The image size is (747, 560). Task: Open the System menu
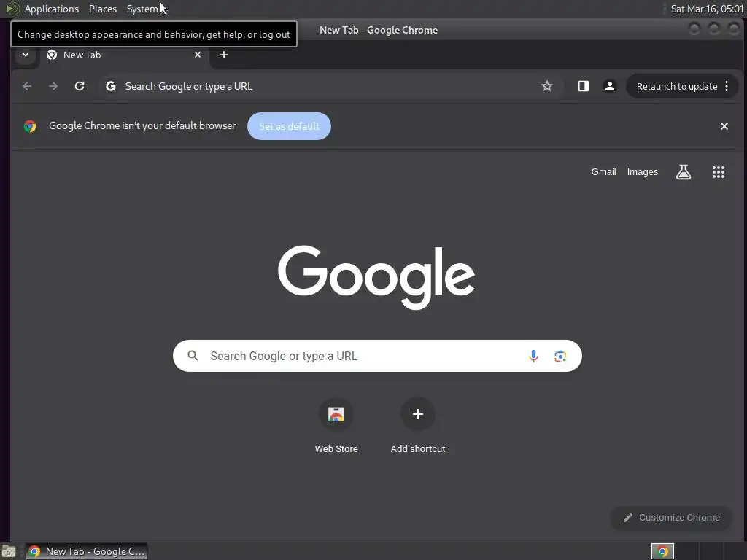[142, 9]
